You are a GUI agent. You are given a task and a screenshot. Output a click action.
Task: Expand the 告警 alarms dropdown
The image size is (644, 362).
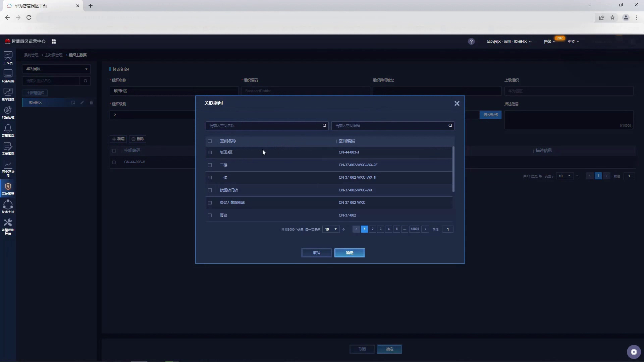tap(549, 42)
